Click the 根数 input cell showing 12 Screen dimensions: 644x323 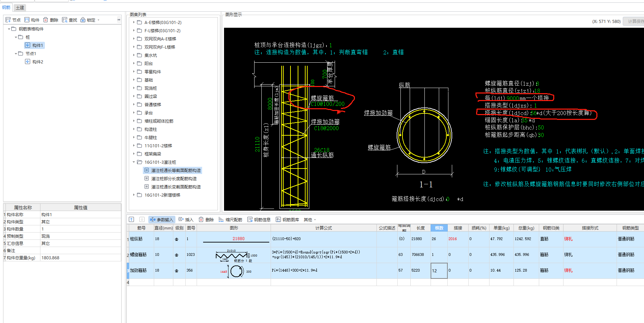pyautogui.click(x=439, y=271)
